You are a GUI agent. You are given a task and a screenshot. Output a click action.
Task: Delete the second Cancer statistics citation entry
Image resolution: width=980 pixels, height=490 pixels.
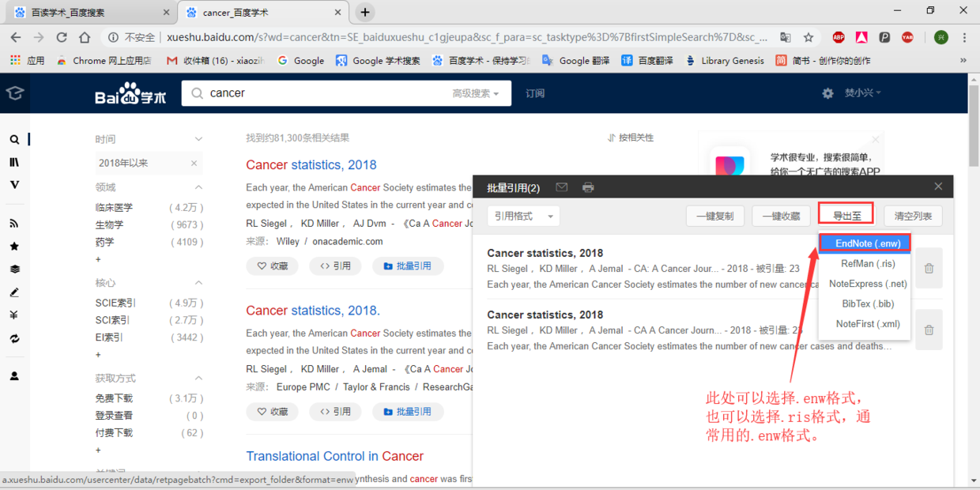pos(929,330)
